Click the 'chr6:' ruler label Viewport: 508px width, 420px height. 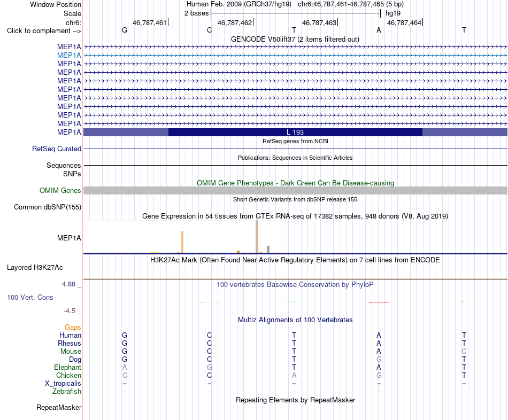click(73, 22)
